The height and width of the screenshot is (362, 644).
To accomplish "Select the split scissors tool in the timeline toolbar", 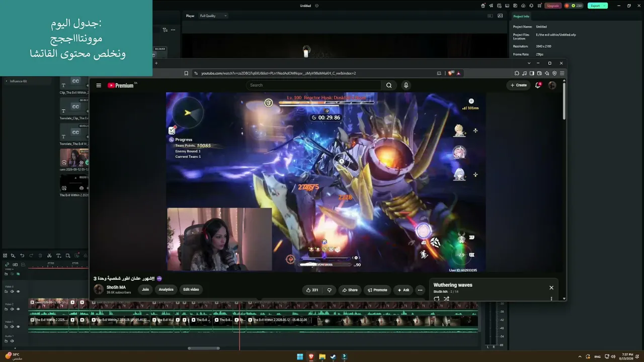I will coord(49,255).
